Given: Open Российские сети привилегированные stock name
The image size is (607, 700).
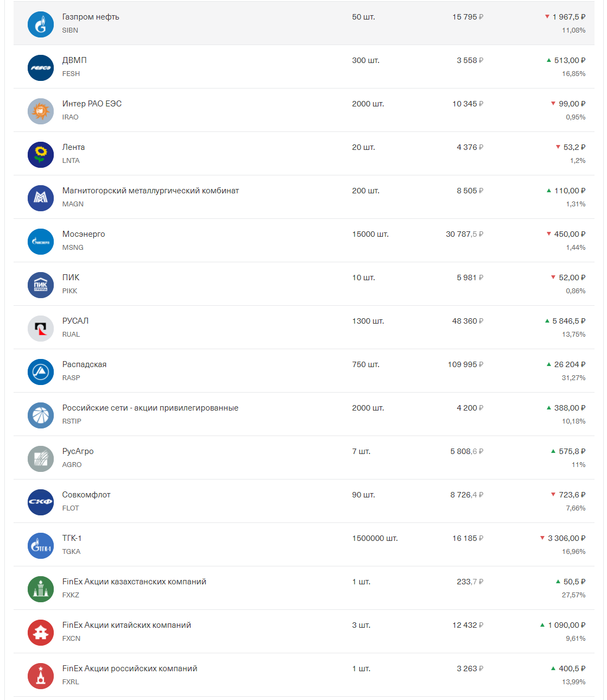Looking at the screenshot, I should coord(150,408).
